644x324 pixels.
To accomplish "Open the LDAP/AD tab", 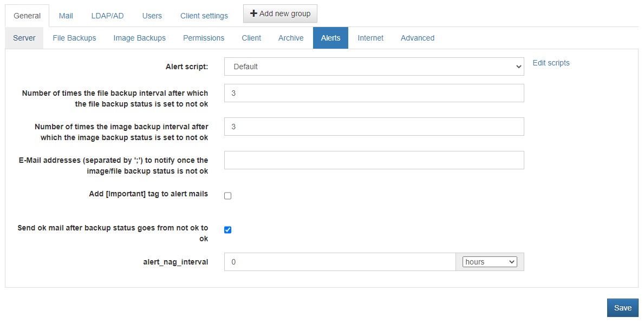I will click(x=107, y=16).
